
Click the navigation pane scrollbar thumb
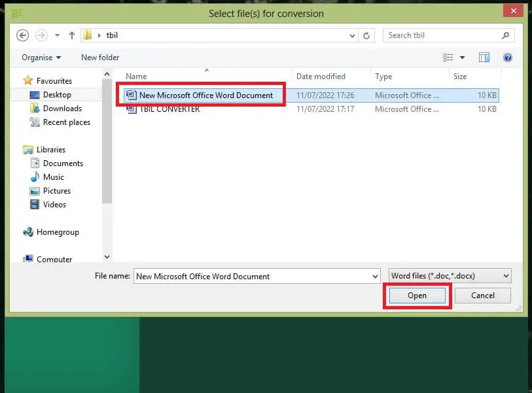click(x=107, y=141)
